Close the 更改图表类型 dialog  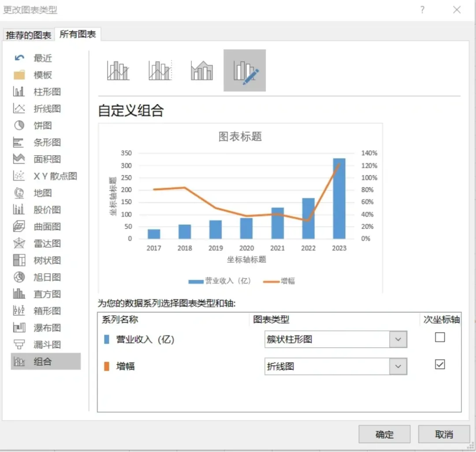(x=457, y=10)
